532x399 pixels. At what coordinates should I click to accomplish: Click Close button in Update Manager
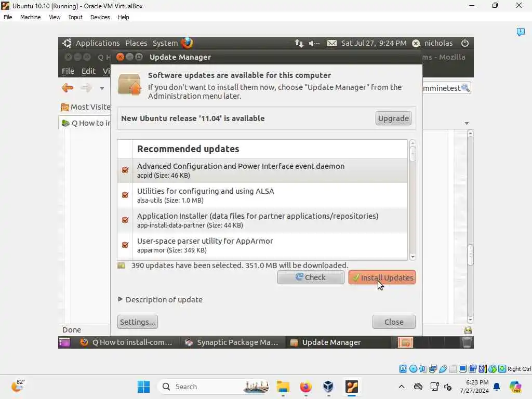(394, 322)
